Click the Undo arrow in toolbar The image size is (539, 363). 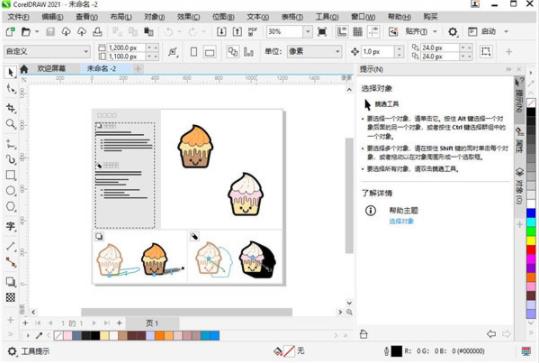169,32
